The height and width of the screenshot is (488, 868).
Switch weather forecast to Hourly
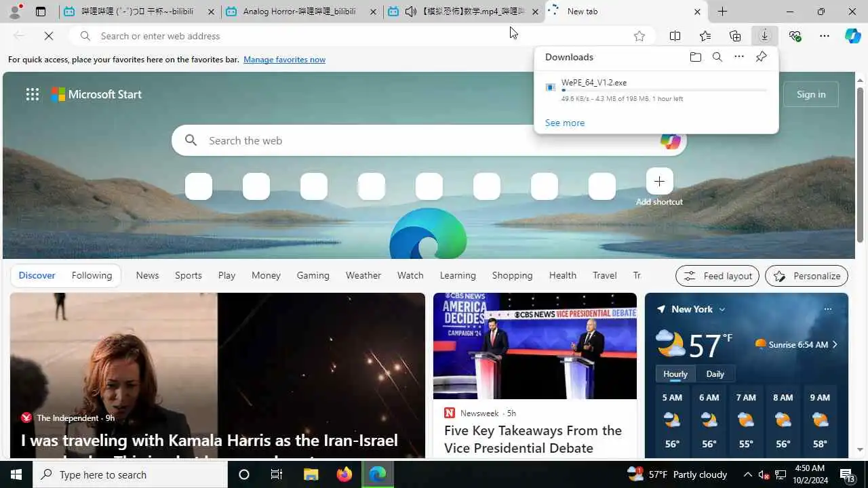point(675,374)
